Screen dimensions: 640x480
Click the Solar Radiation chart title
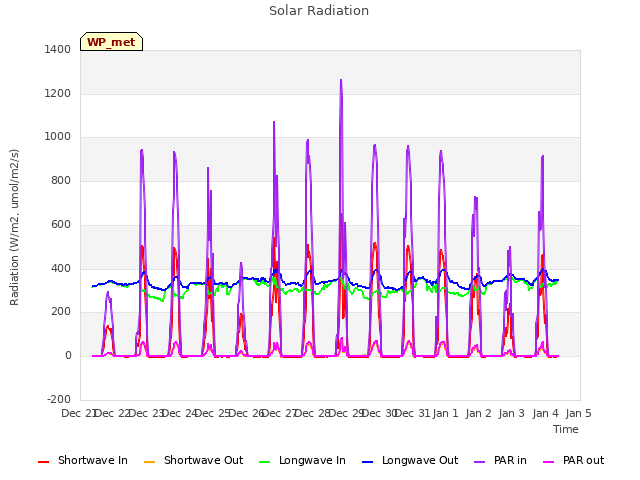click(x=319, y=11)
